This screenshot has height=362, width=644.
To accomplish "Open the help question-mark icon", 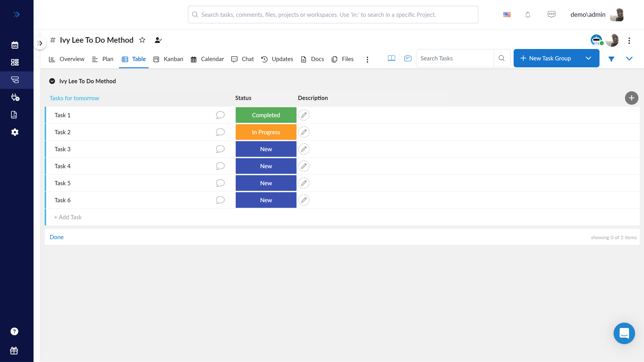I will 14,331.
